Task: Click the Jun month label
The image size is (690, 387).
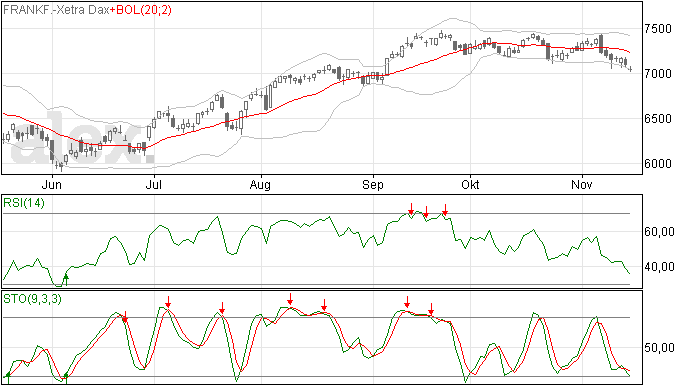Action: click(x=51, y=185)
